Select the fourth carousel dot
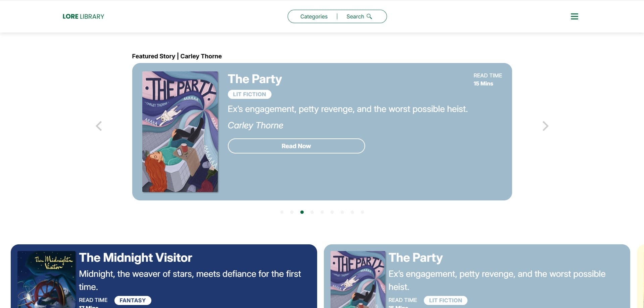Viewport: 644px width, 308px height. click(x=312, y=212)
